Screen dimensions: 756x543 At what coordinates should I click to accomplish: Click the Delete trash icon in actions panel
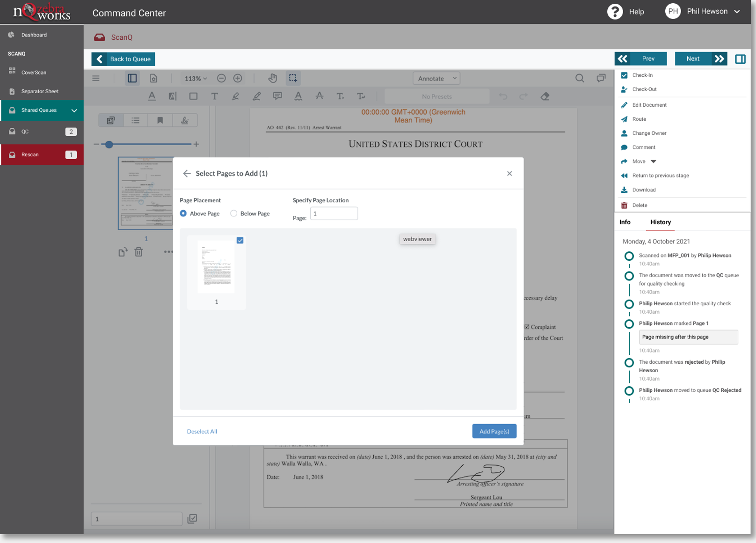[x=624, y=205]
